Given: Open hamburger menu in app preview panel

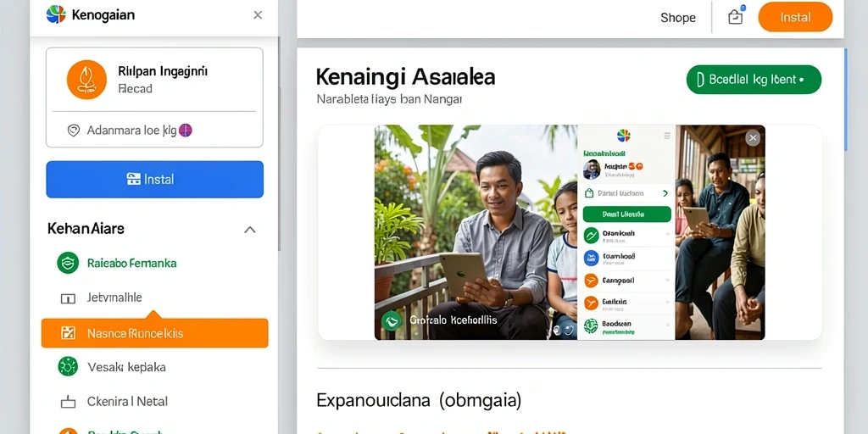Looking at the screenshot, I should pos(666,136).
